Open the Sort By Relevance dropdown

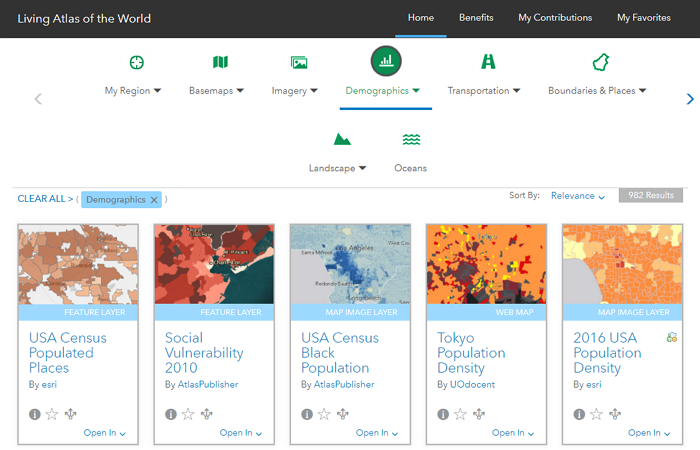[578, 196]
